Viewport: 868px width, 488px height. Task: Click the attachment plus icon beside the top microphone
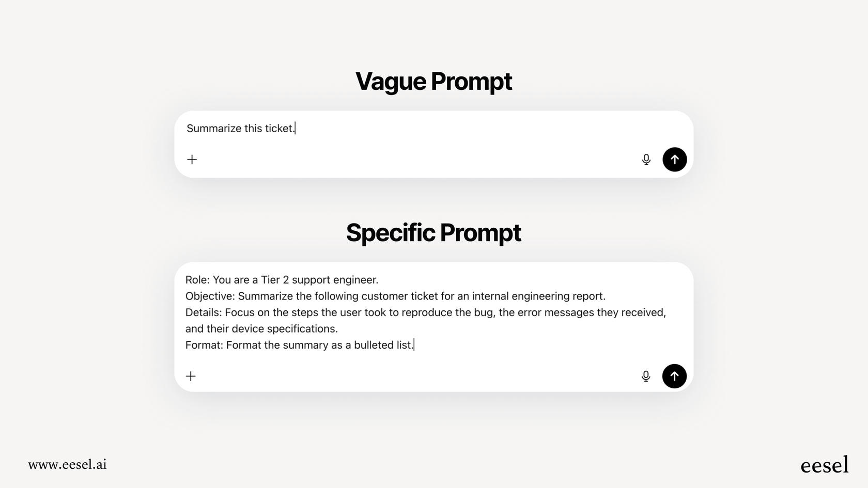point(192,160)
